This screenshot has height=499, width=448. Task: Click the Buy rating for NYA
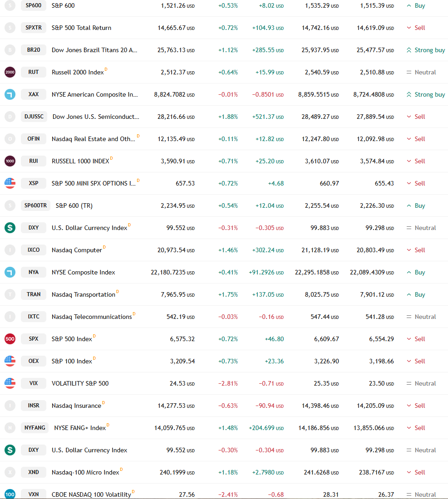[x=416, y=273]
